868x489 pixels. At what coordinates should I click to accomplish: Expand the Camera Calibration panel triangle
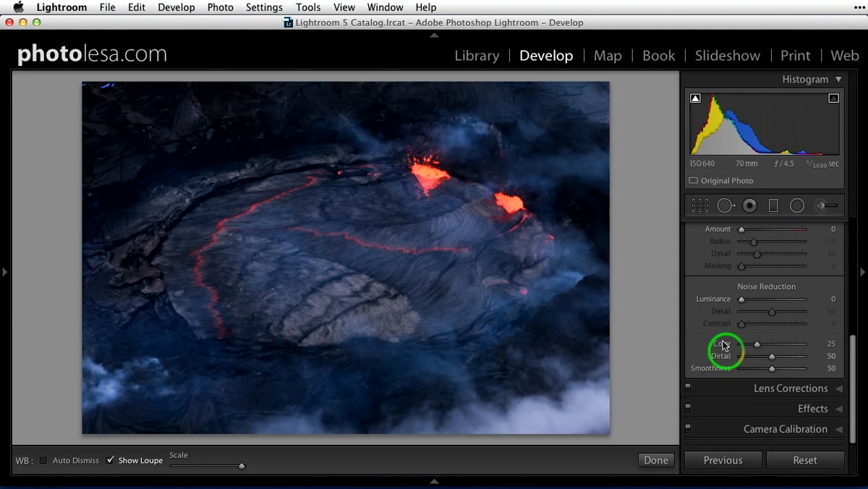839,429
